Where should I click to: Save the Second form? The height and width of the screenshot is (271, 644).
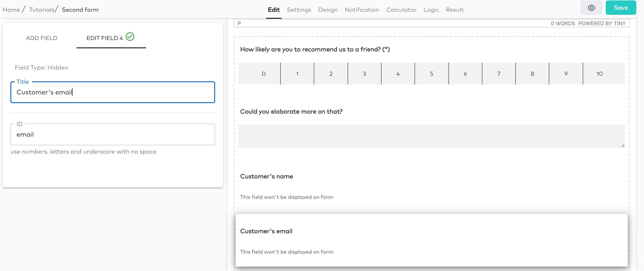pos(621,8)
